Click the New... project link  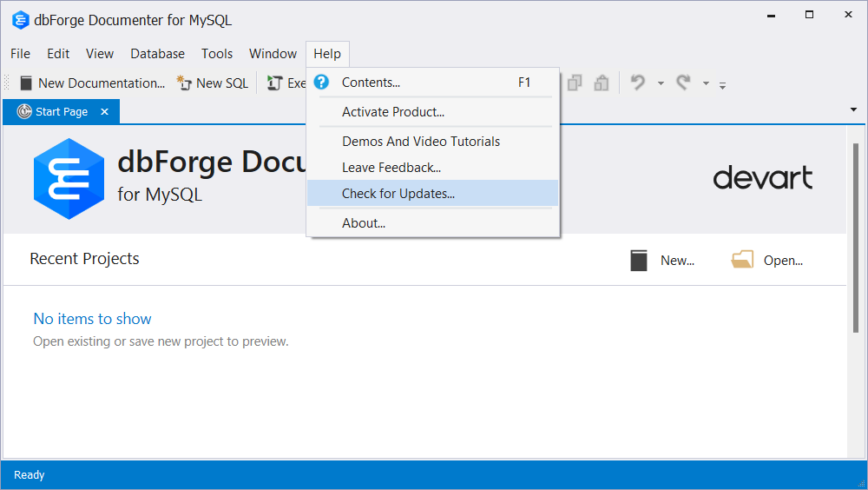[x=677, y=261]
